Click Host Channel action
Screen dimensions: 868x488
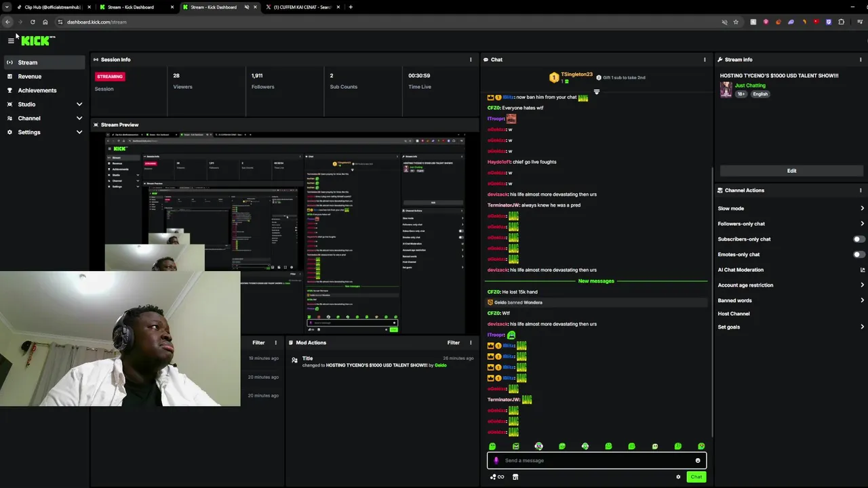(x=734, y=314)
